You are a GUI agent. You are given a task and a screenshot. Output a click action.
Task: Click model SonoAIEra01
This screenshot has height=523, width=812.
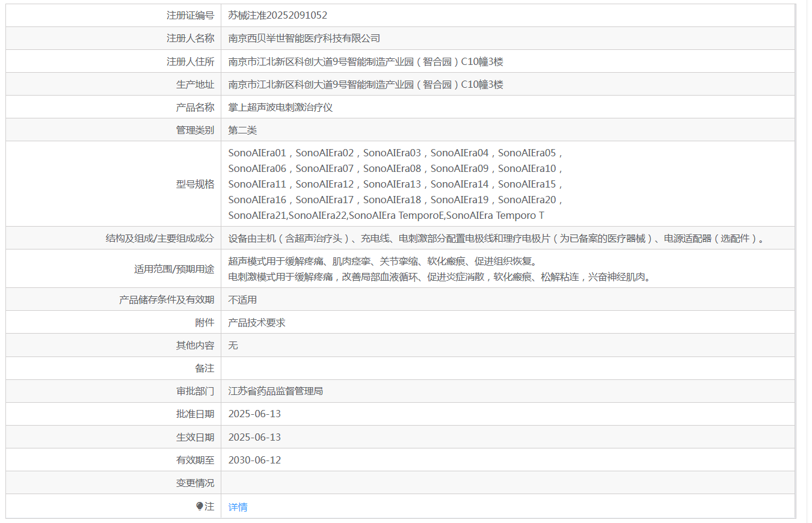[x=257, y=153]
